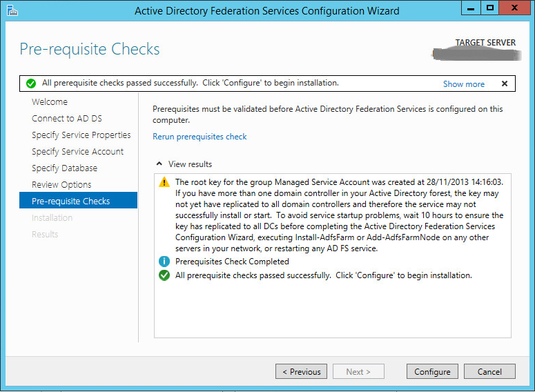
Task: Click the disabled Installation step
Action: 52,217
